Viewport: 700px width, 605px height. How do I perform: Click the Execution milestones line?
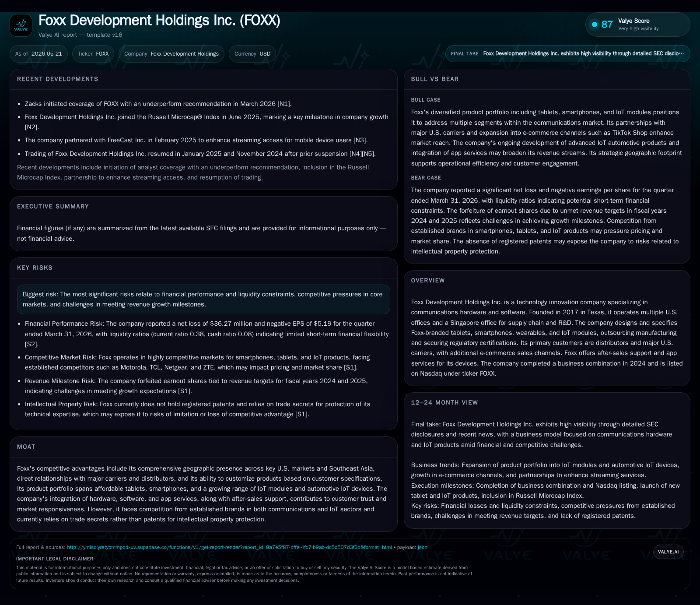tap(546, 491)
